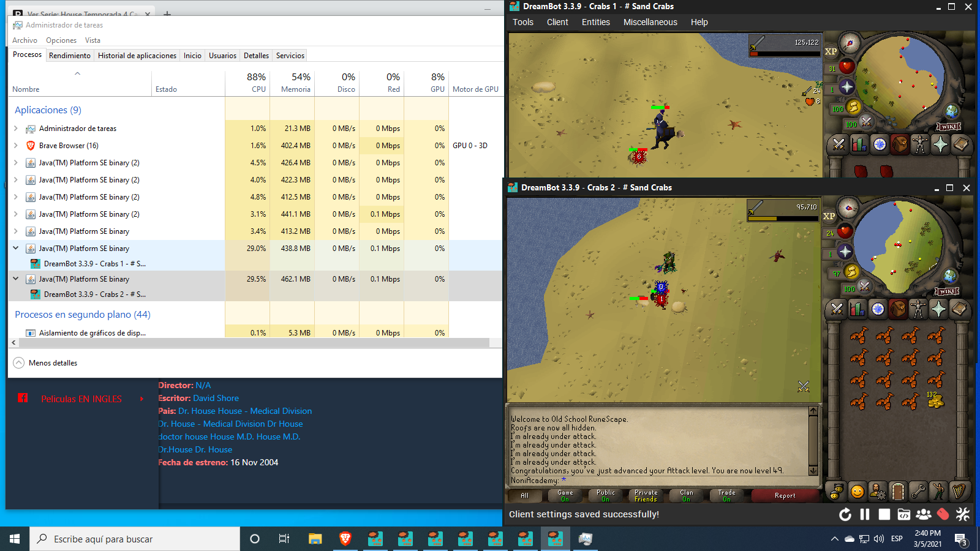
Task: Open the Music player harp tab
Action: point(959,491)
